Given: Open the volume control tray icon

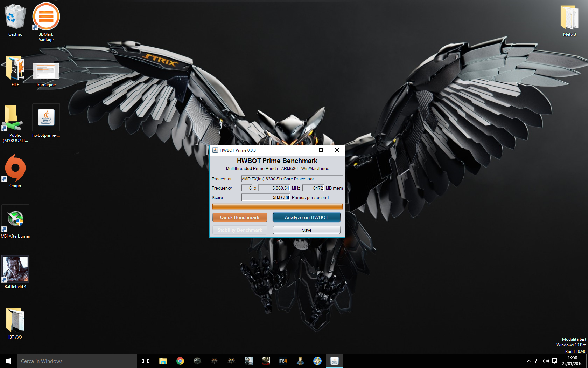Looking at the screenshot, I should pos(546,361).
